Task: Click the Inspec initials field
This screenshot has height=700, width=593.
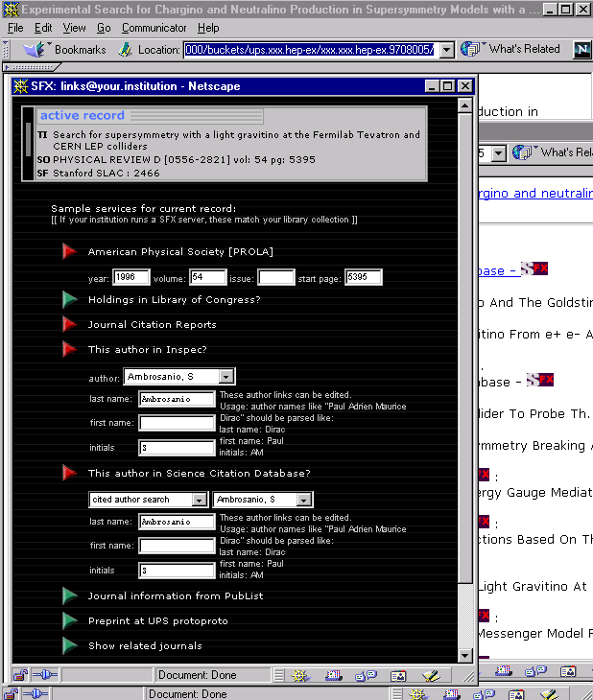Action: (x=177, y=447)
